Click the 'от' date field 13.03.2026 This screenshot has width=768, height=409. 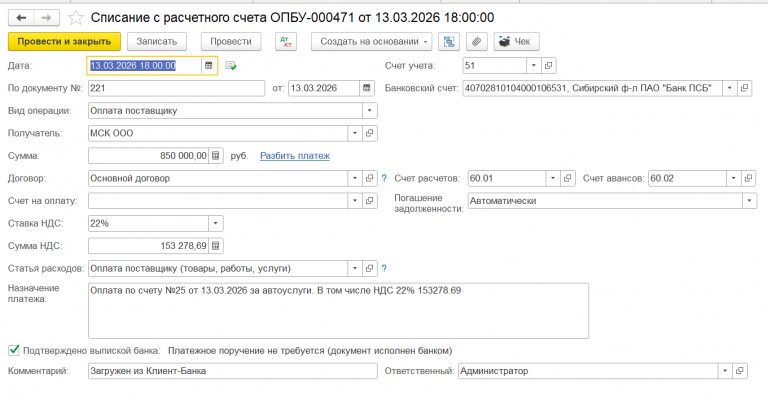click(324, 88)
